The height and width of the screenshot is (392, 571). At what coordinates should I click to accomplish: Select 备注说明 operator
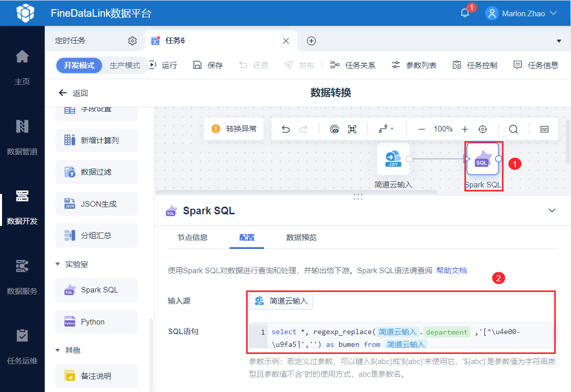(96, 376)
